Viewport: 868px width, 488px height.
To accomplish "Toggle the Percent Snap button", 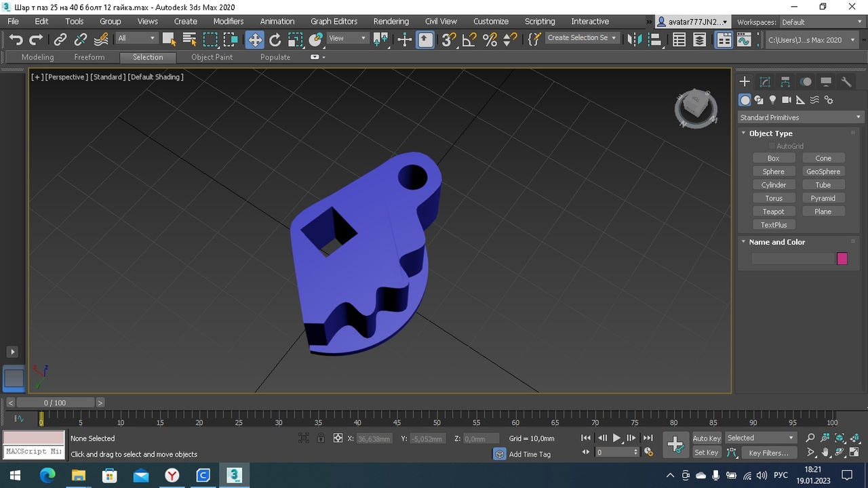I will coord(490,40).
